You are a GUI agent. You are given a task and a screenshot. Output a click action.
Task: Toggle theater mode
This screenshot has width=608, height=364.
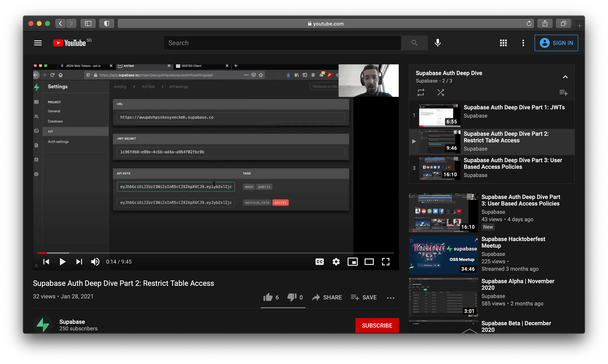coord(369,262)
